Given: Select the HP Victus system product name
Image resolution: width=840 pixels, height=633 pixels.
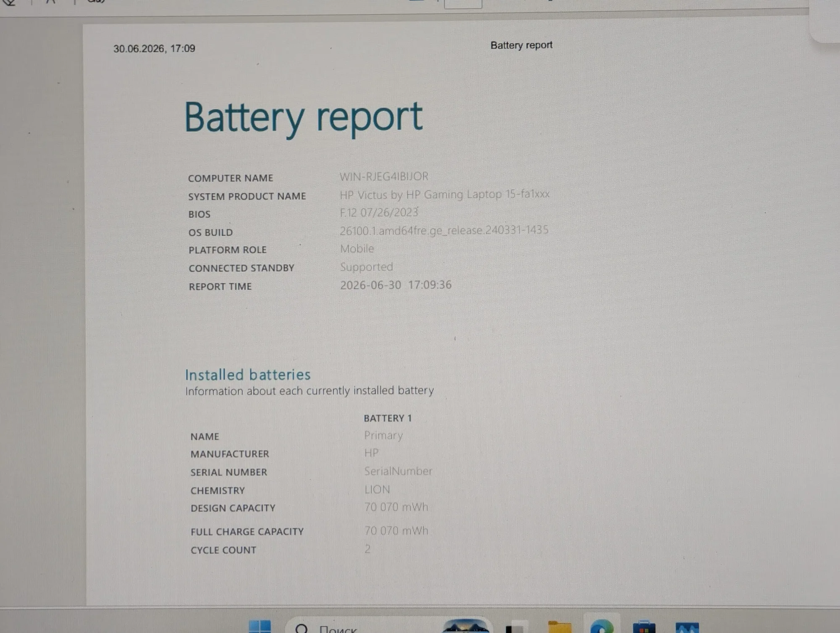Looking at the screenshot, I should click(x=445, y=194).
